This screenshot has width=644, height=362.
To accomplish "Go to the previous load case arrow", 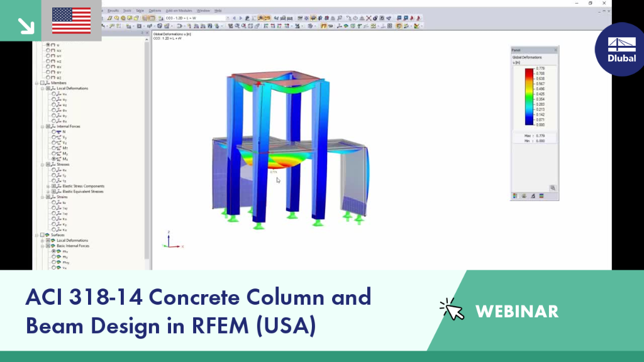I will coord(235,18).
